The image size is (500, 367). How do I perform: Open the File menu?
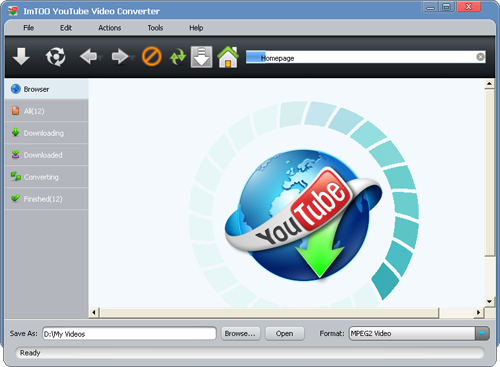click(29, 28)
